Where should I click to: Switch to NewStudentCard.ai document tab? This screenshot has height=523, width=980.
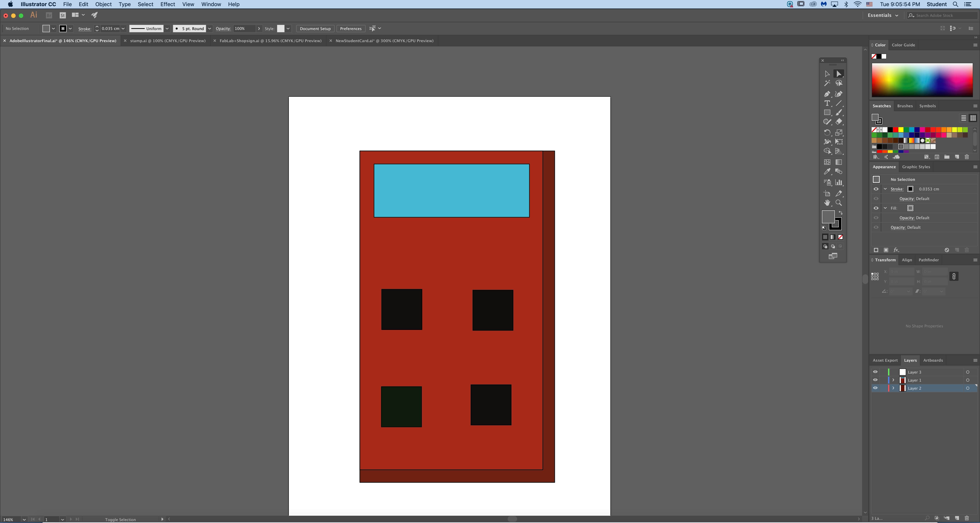pyautogui.click(x=384, y=41)
